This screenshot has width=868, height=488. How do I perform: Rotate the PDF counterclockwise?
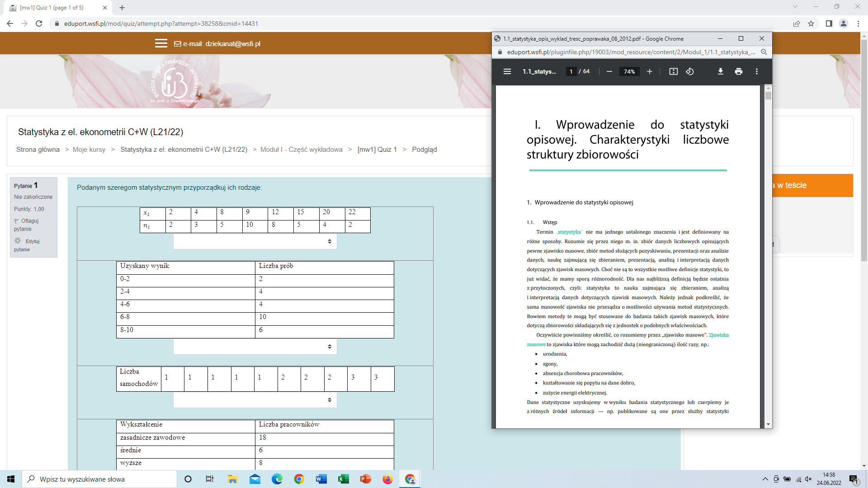(x=690, y=71)
